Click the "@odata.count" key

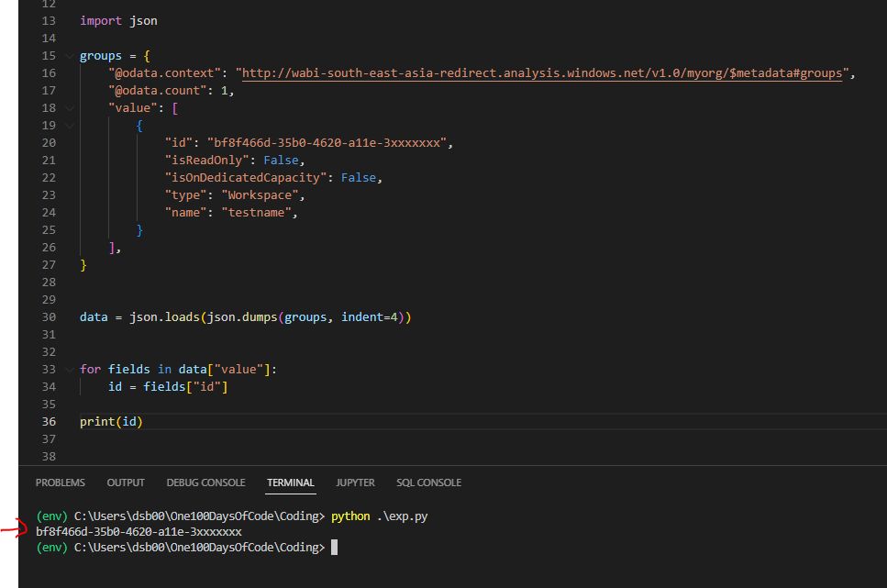pos(157,91)
